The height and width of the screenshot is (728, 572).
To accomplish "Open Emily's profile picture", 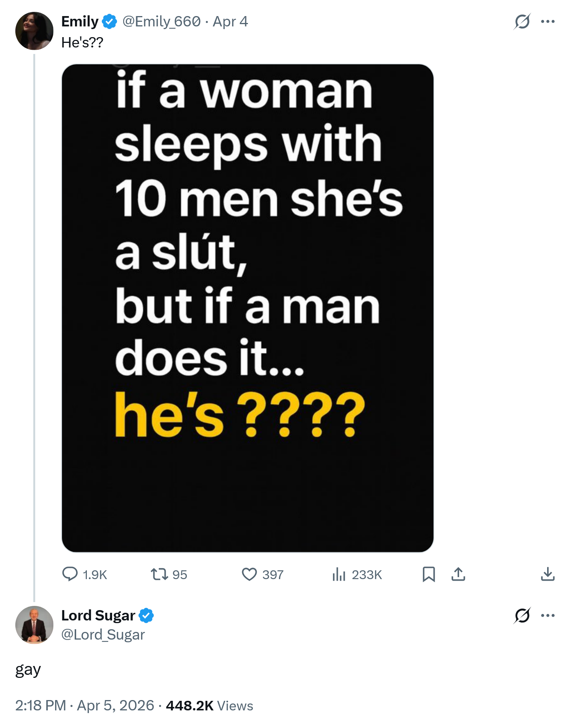I will coord(34,31).
